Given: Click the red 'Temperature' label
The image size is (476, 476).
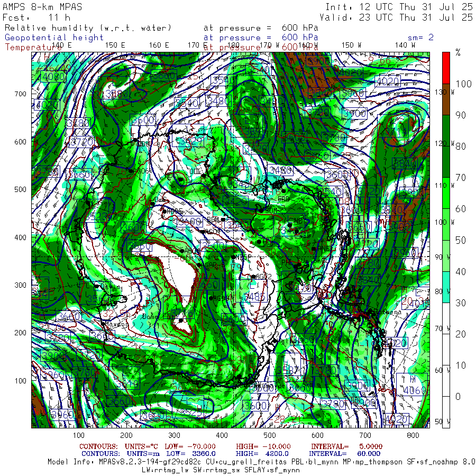Looking at the screenshot, I should (33, 47).
